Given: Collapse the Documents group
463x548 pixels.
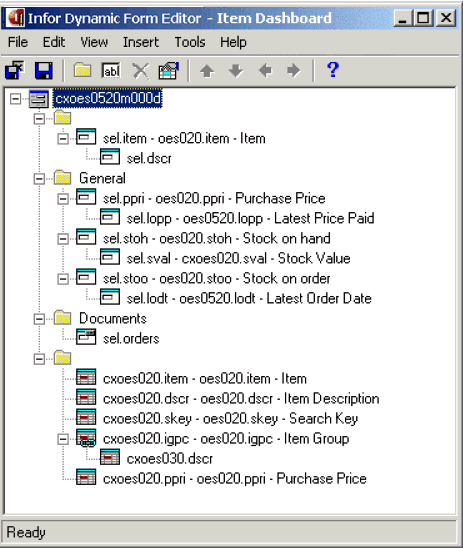Looking at the screenshot, I should pos(39,319).
